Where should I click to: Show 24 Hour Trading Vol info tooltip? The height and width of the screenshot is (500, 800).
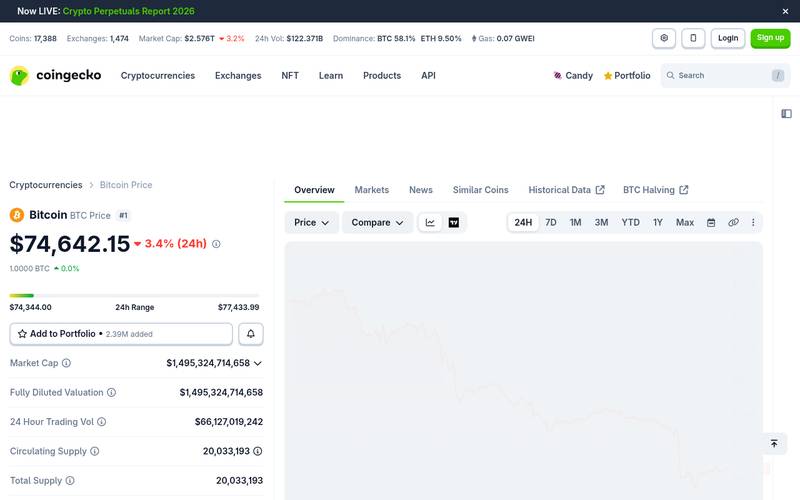click(102, 421)
